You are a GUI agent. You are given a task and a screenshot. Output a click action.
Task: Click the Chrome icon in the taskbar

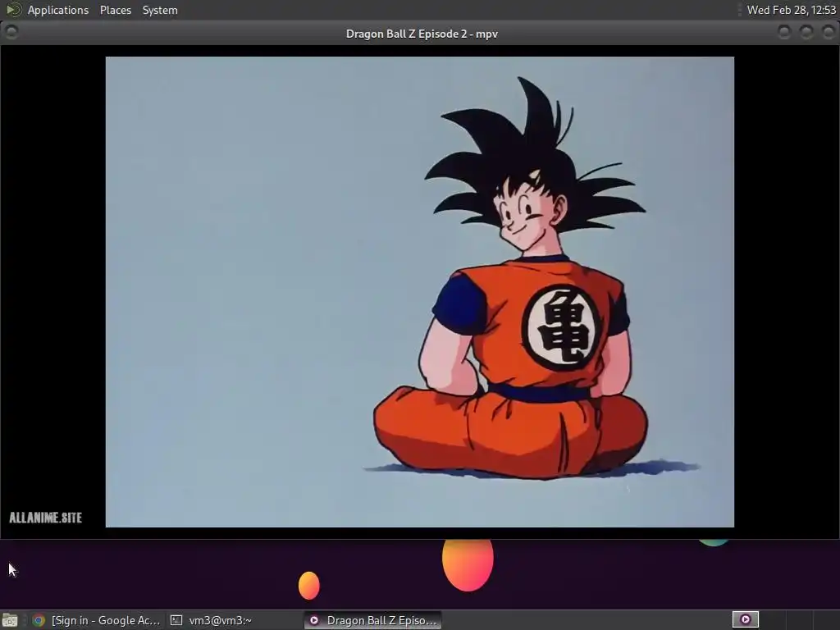pyautogui.click(x=39, y=620)
